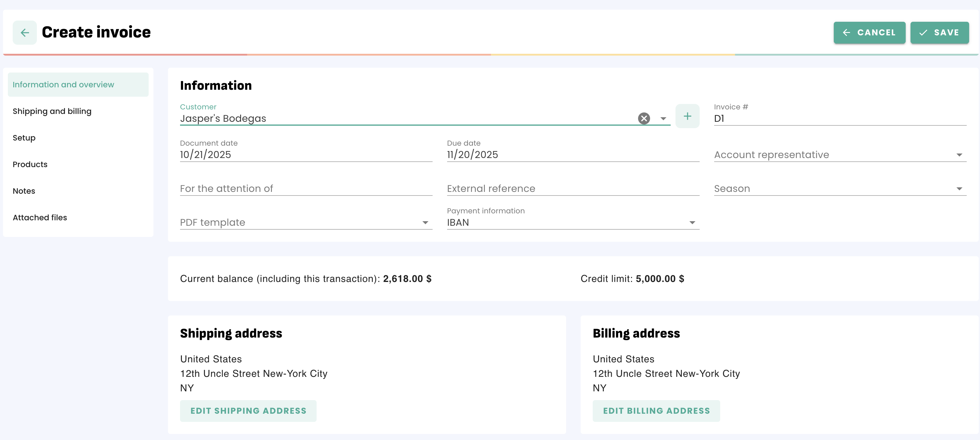Select Notes in the sidebar

tap(24, 191)
